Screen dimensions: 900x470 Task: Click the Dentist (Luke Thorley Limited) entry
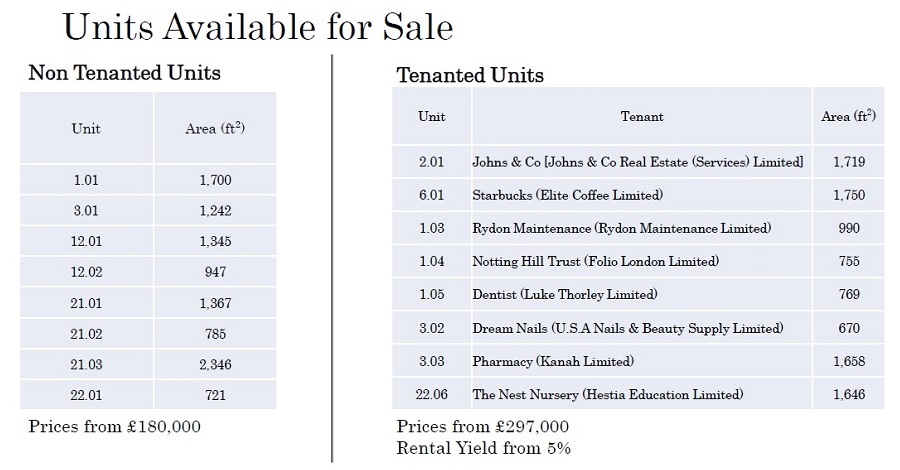564,294
